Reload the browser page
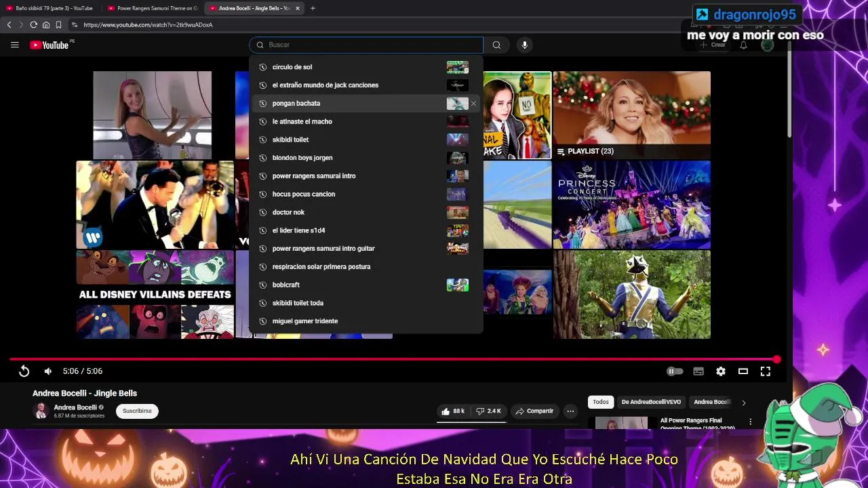Screen dimensions: 868x488 (x=33, y=24)
